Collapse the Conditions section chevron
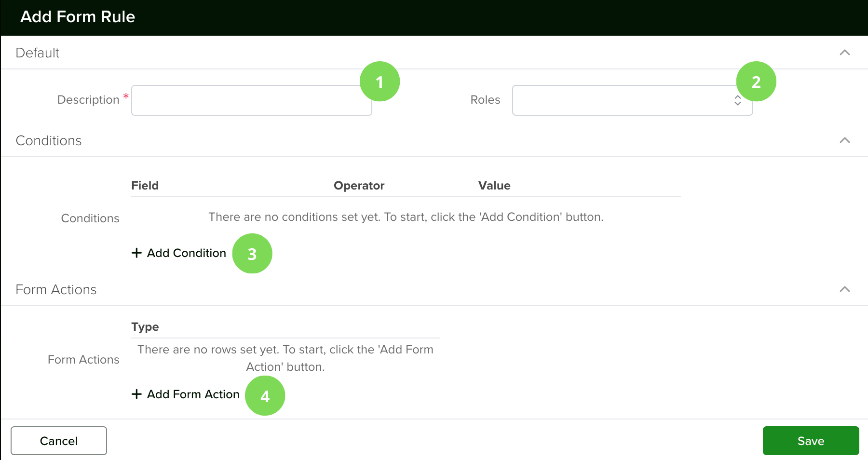 pyautogui.click(x=844, y=140)
